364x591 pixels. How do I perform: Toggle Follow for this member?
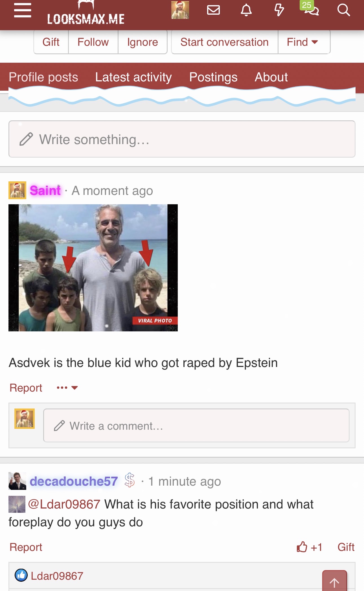[93, 42]
